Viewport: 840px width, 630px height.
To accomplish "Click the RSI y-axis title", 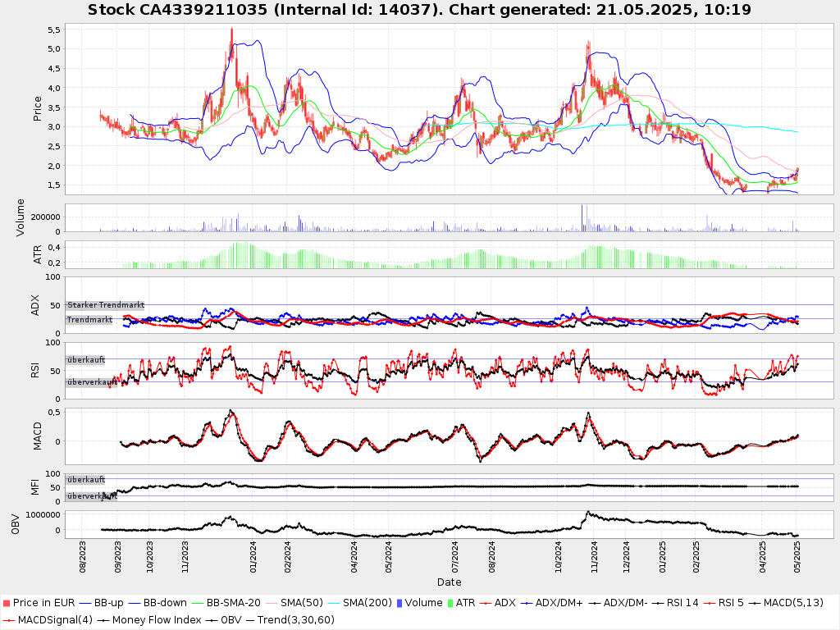I will click(x=35, y=371).
